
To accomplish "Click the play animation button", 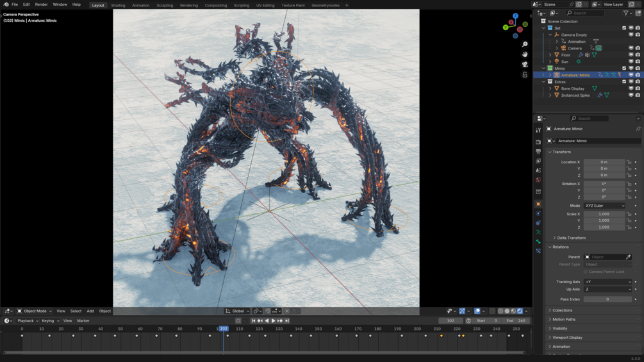I will [273, 321].
